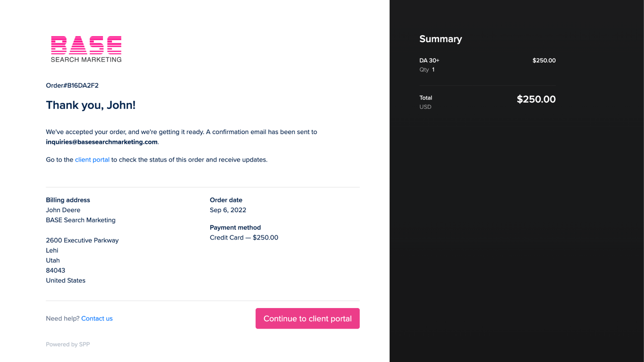The height and width of the screenshot is (362, 644).
Task: Click the John Deere billing name
Action: click(63, 210)
